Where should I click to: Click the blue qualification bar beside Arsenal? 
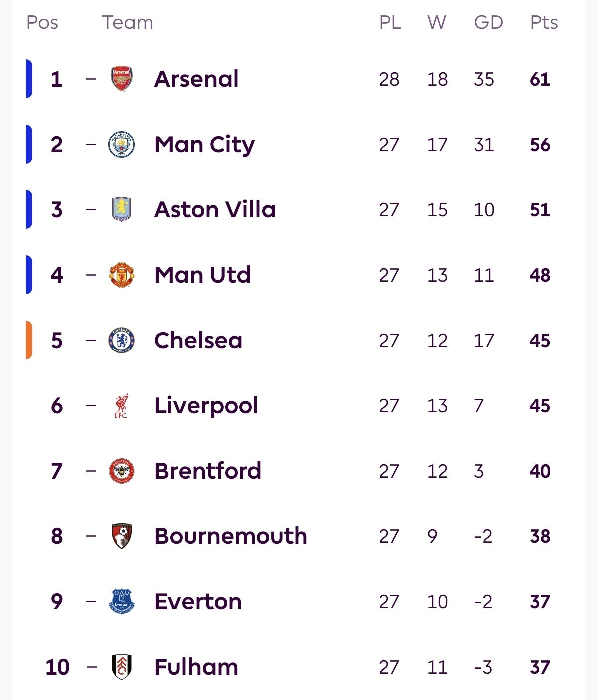click(29, 79)
